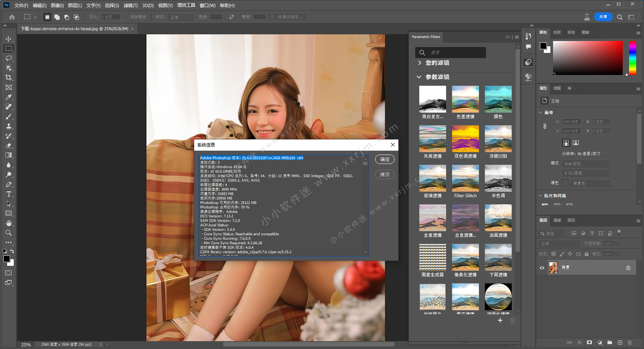Collapse the 参数滤镜 section
Screen dimensions: 644x349
[419, 77]
